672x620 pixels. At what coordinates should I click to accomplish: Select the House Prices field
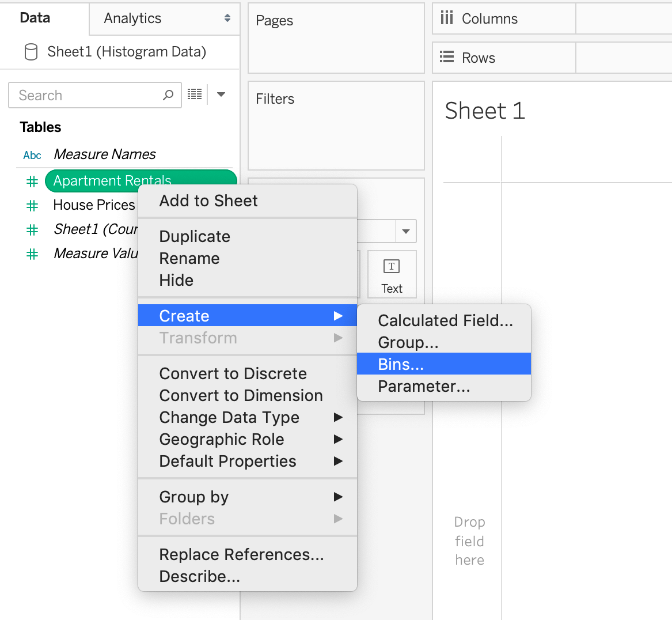94,205
